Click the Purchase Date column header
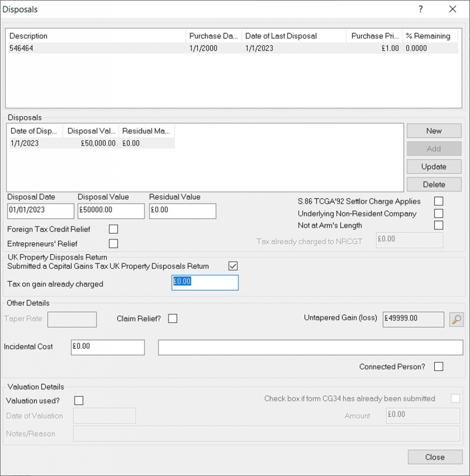Screen dimensions: 470x476 tap(213, 36)
